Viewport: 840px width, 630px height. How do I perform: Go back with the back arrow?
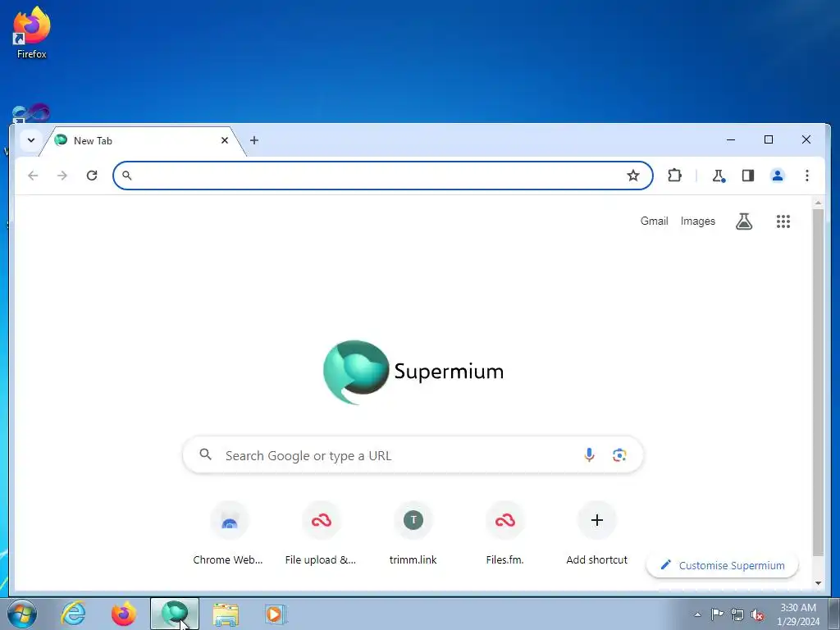pyautogui.click(x=33, y=176)
